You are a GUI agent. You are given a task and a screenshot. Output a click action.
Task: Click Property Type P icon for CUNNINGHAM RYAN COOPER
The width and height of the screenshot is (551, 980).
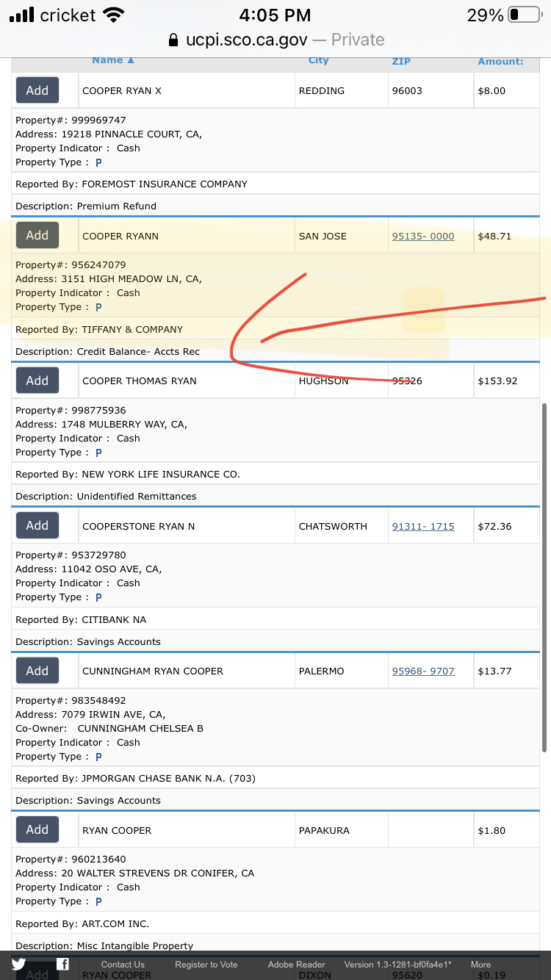(x=98, y=757)
